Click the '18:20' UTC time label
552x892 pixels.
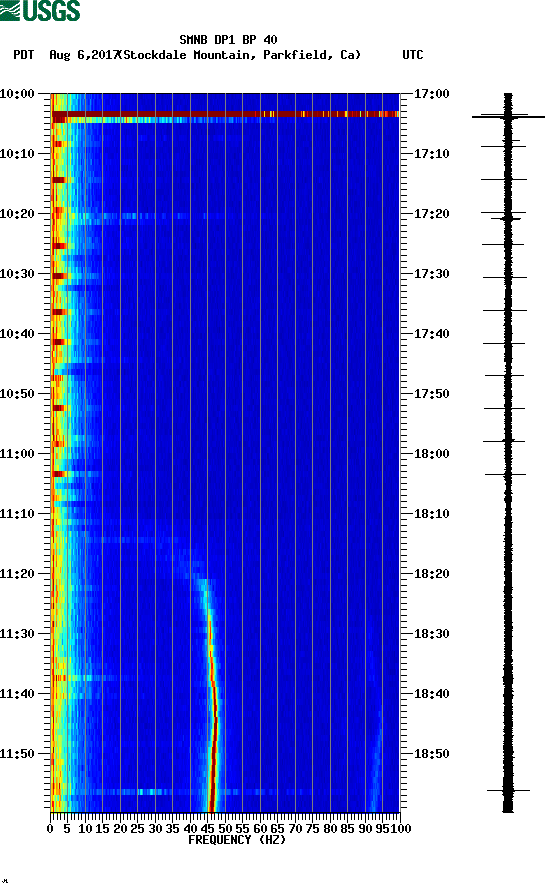click(431, 574)
